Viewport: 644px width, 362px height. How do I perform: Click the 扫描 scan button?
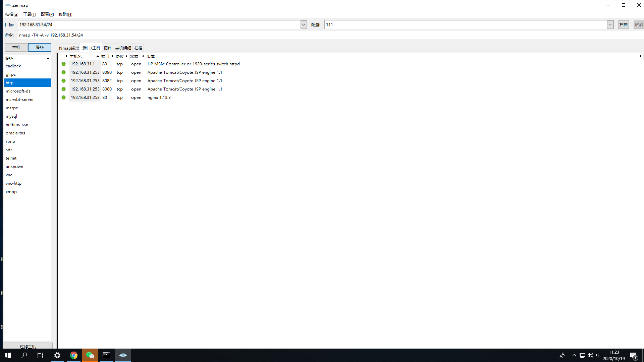pyautogui.click(x=623, y=25)
